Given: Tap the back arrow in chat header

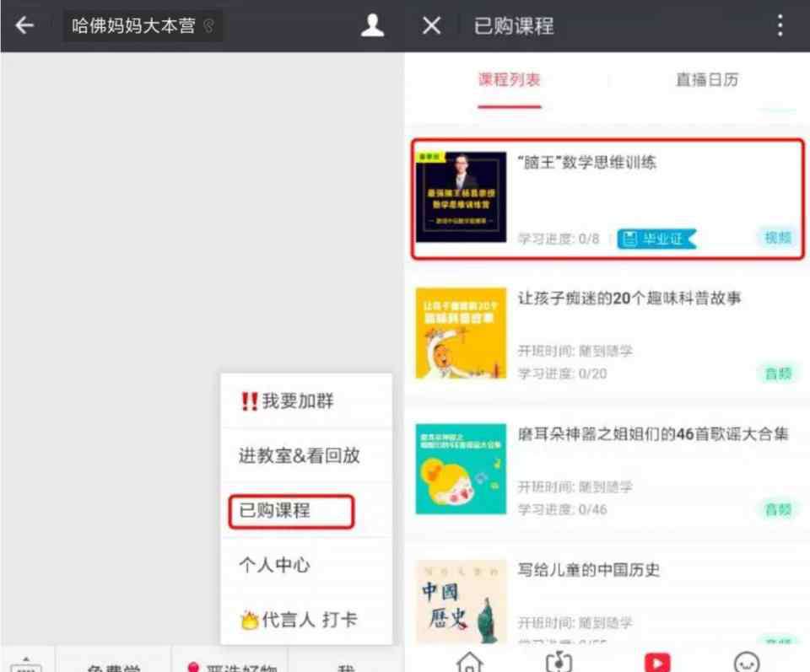Looking at the screenshot, I should pyautogui.click(x=24, y=24).
